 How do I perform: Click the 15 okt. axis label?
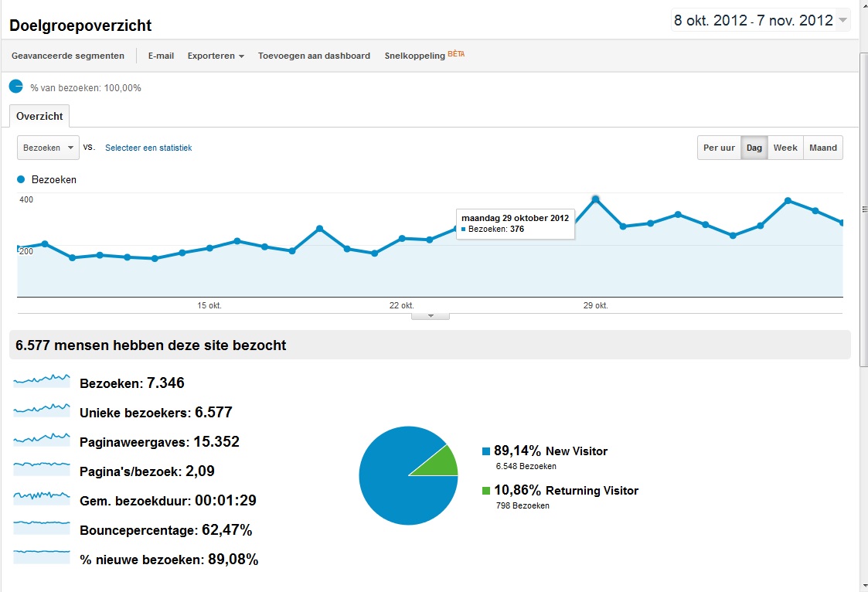point(209,305)
